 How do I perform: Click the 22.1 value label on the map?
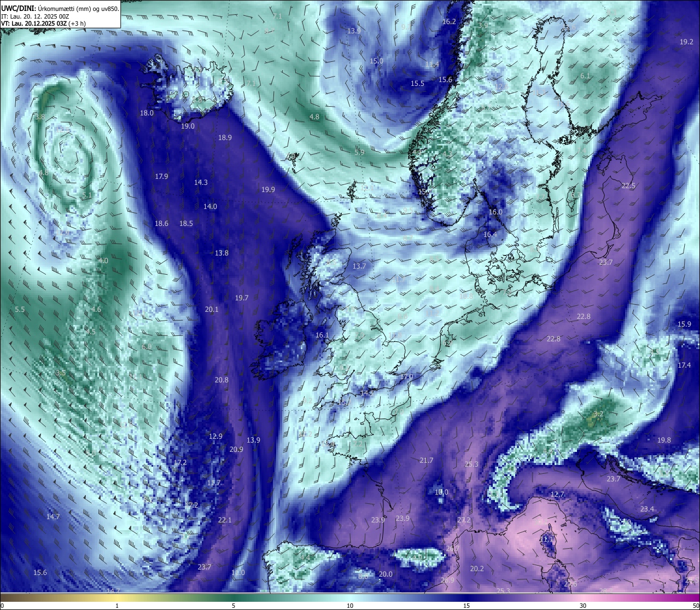click(225, 520)
